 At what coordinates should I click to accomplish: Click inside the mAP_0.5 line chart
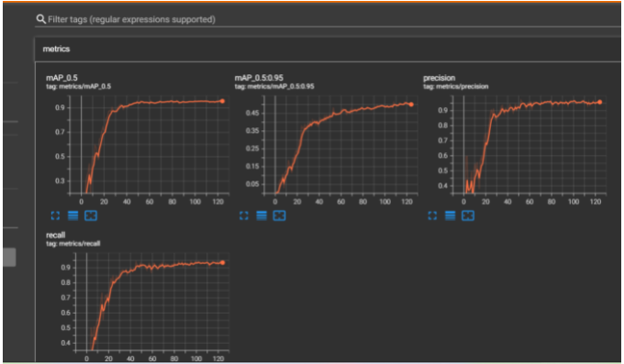[150, 145]
